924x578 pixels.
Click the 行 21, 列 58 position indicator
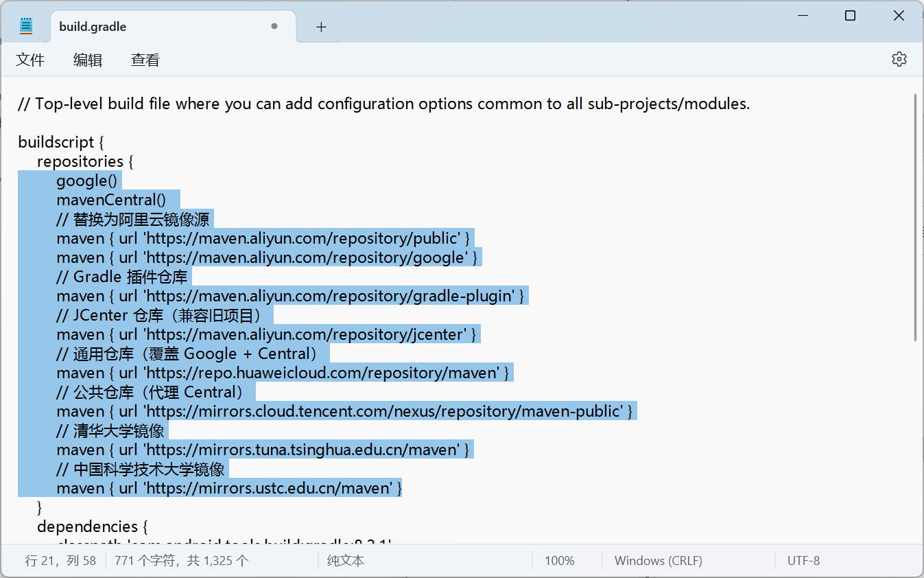click(60, 561)
